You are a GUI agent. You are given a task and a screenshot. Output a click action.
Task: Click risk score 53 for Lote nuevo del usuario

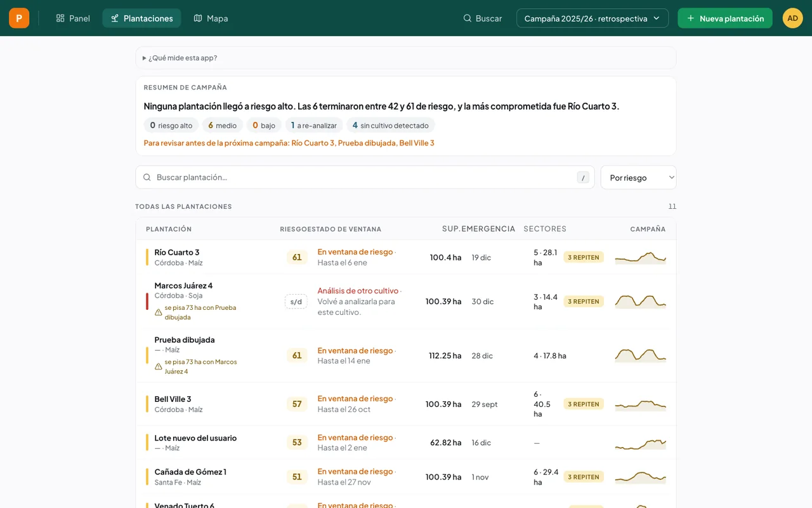[x=297, y=443]
